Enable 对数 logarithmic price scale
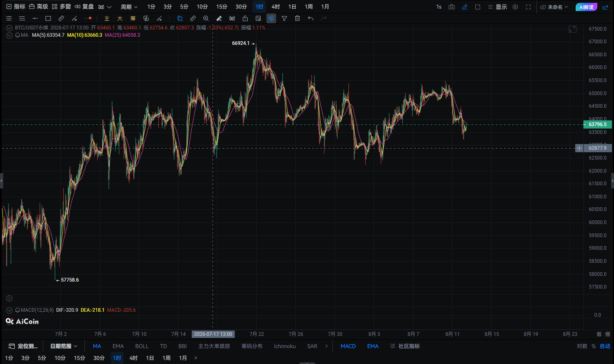 (582, 346)
